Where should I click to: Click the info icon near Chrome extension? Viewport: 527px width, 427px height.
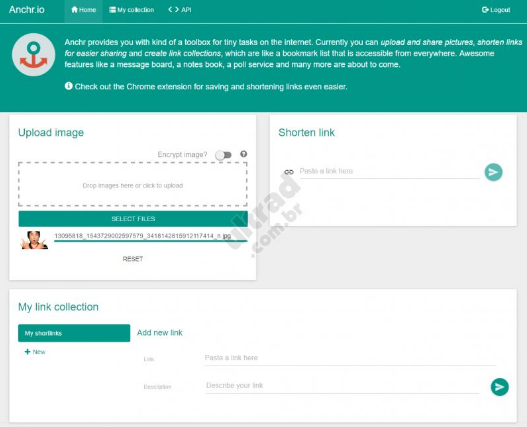(69, 86)
